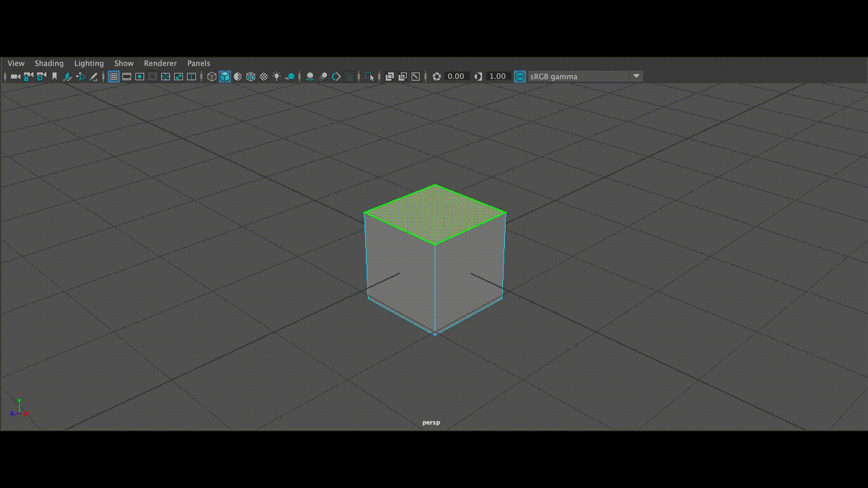Image resolution: width=868 pixels, height=488 pixels.
Task: Open the sRGB gamma view transform dropdown
Action: coord(637,76)
